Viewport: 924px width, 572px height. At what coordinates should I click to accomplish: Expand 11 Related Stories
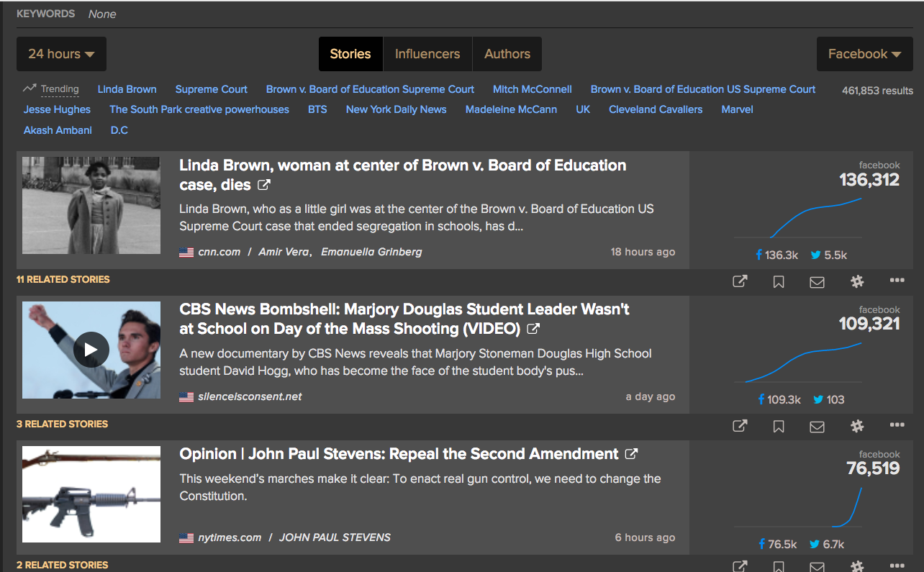pos(63,279)
